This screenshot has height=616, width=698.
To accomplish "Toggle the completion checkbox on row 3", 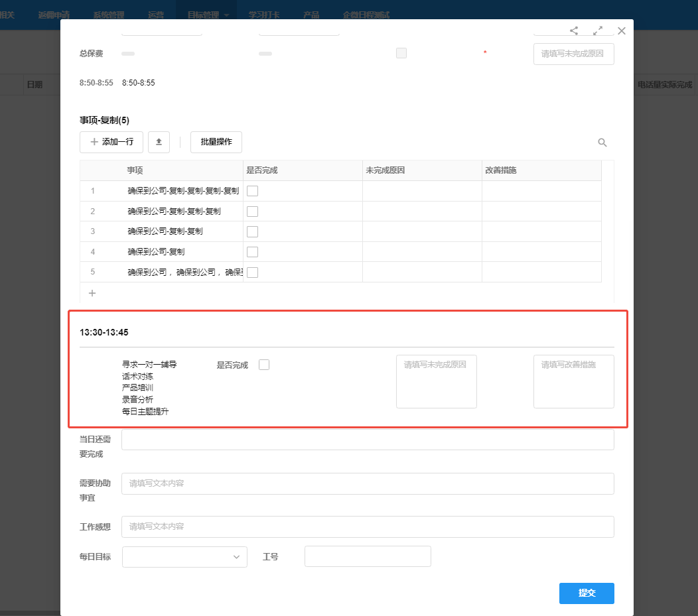I will pyautogui.click(x=252, y=231).
